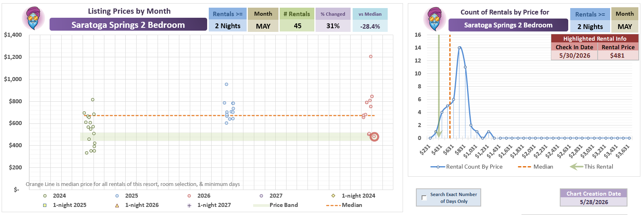Click the $231 x-axis label

click(425, 149)
